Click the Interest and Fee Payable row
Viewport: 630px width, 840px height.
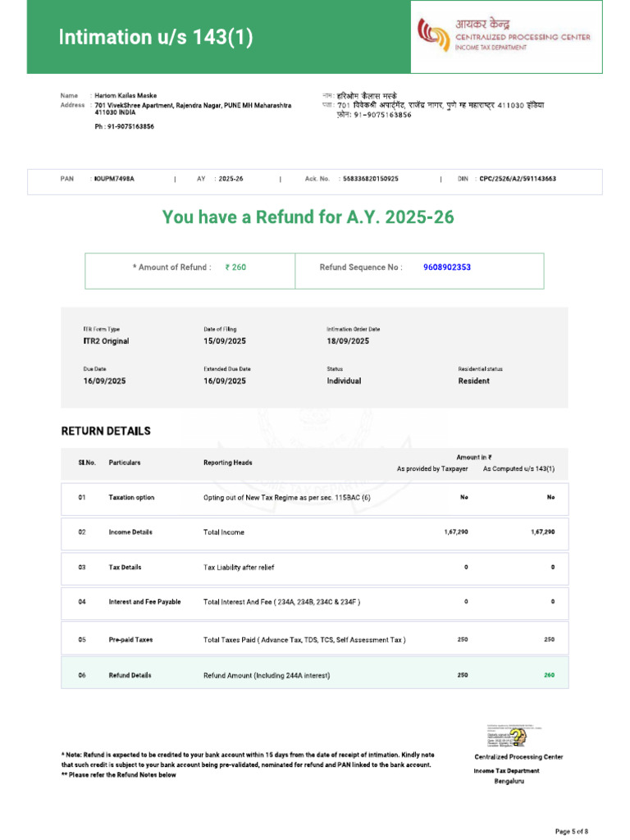tap(315, 603)
